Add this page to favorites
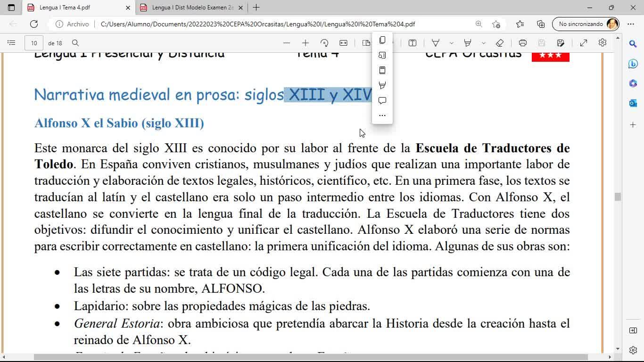Screen dimensions: 644x362 coord(496,24)
